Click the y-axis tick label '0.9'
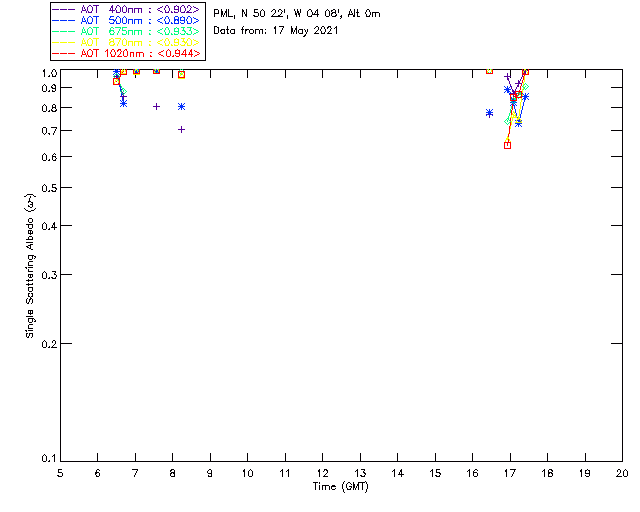The width and height of the screenshot is (640, 512). click(49, 88)
